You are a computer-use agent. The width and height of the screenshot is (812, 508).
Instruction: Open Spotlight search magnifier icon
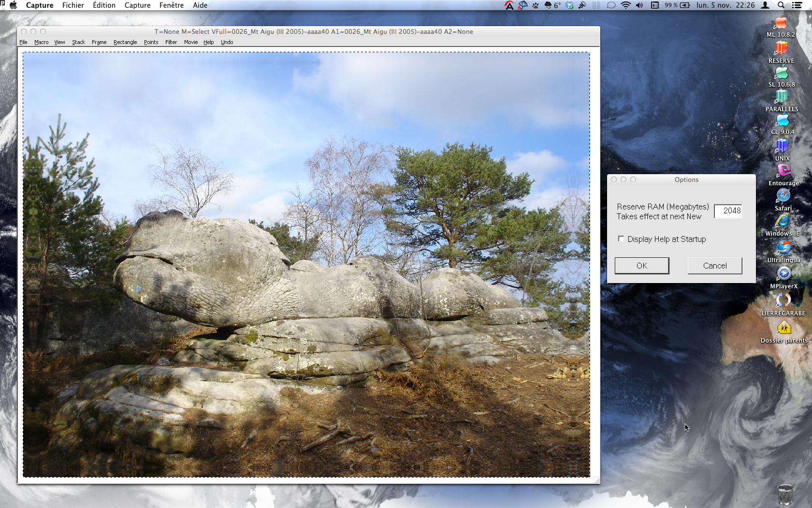[x=781, y=5]
